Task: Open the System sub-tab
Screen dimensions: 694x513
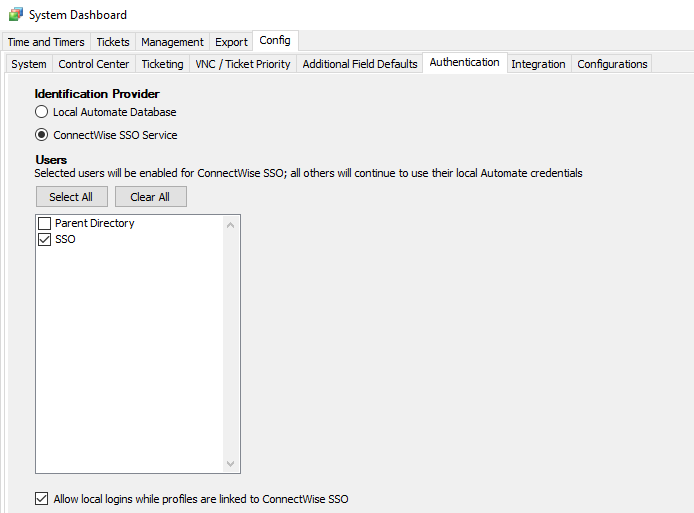Action: [29, 64]
